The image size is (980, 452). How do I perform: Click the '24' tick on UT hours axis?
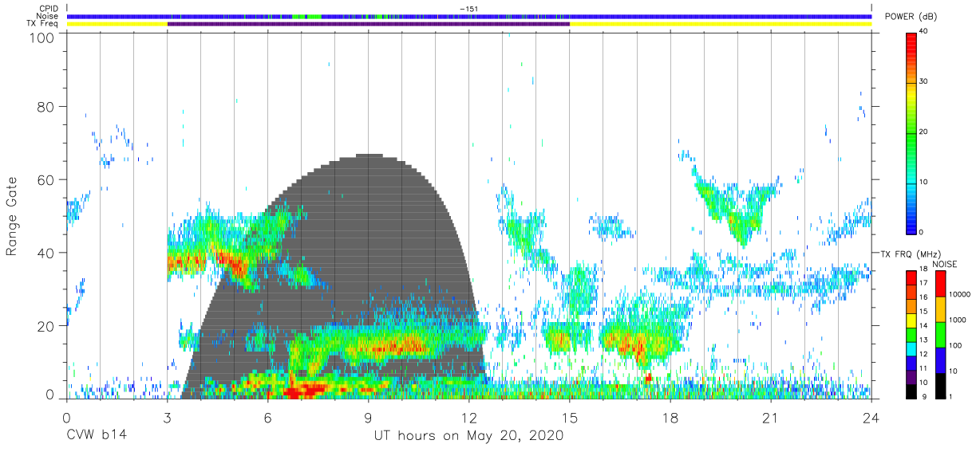[871, 416]
